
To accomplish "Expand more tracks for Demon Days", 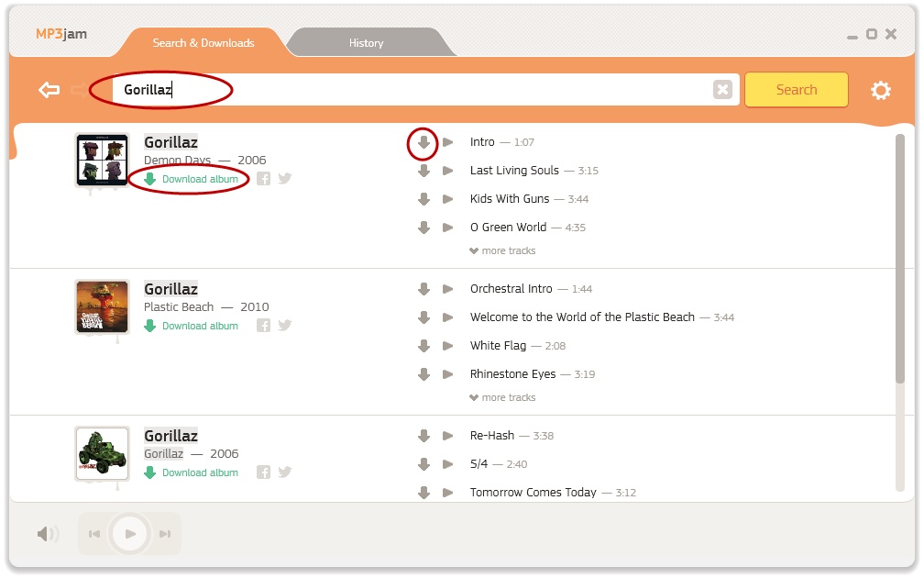I will (x=502, y=250).
